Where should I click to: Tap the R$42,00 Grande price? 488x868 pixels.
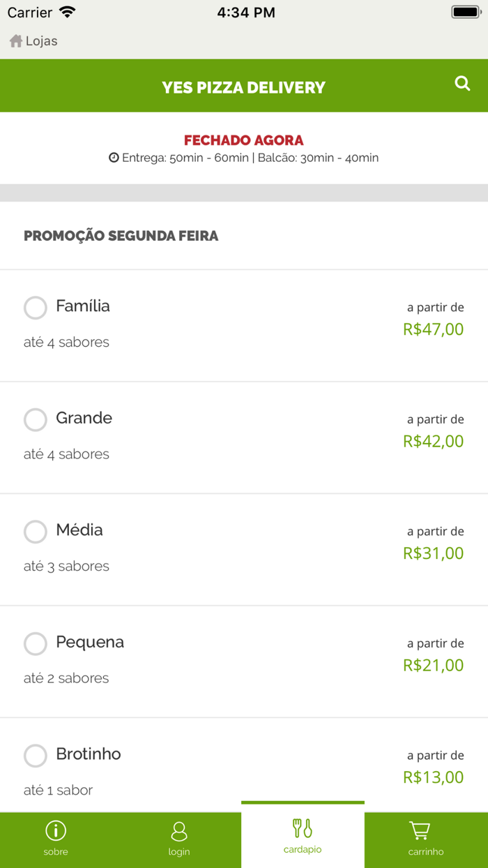tap(433, 441)
